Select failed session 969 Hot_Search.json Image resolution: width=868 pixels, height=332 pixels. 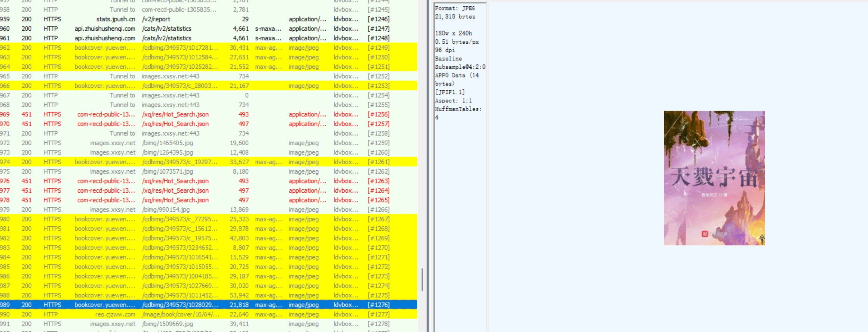tap(209, 114)
